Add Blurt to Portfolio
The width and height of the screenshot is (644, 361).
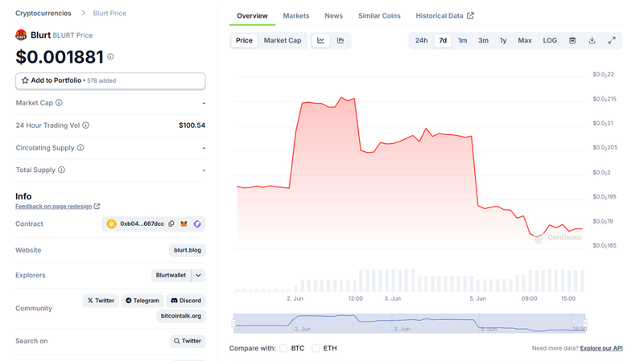(110, 80)
